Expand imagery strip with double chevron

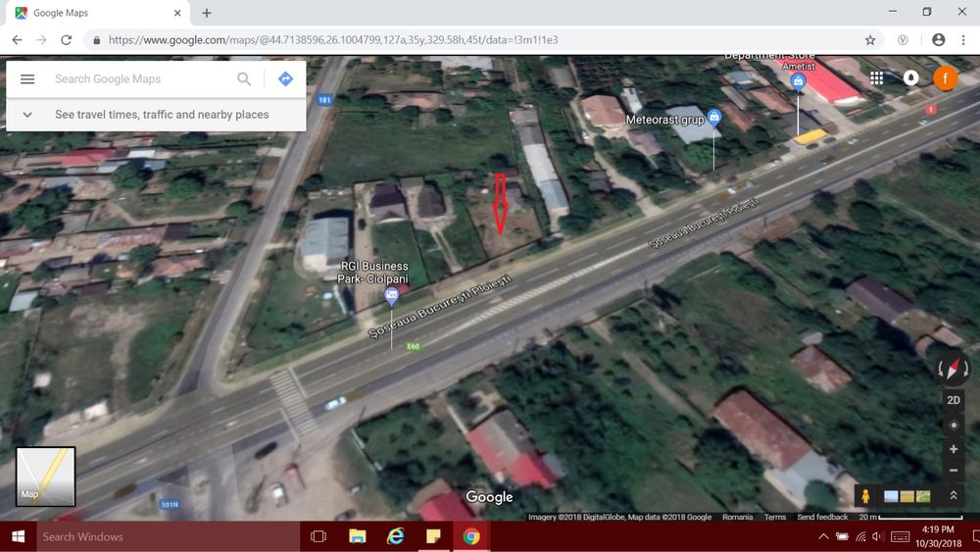coord(954,495)
